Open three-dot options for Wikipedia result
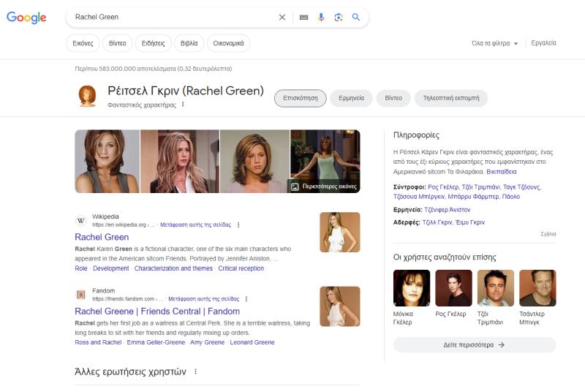Image resolution: width=585 pixels, height=392 pixels. [x=238, y=225]
